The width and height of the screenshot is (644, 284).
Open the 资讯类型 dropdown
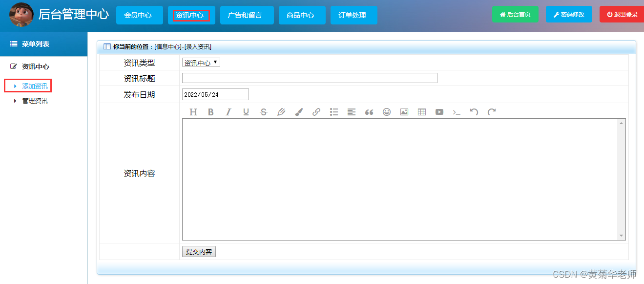coord(201,63)
